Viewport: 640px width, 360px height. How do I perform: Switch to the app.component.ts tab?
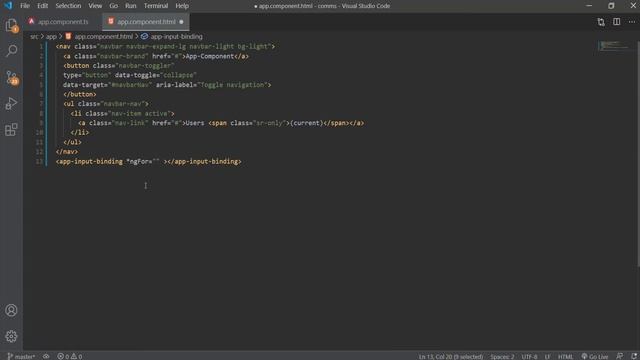(62, 22)
